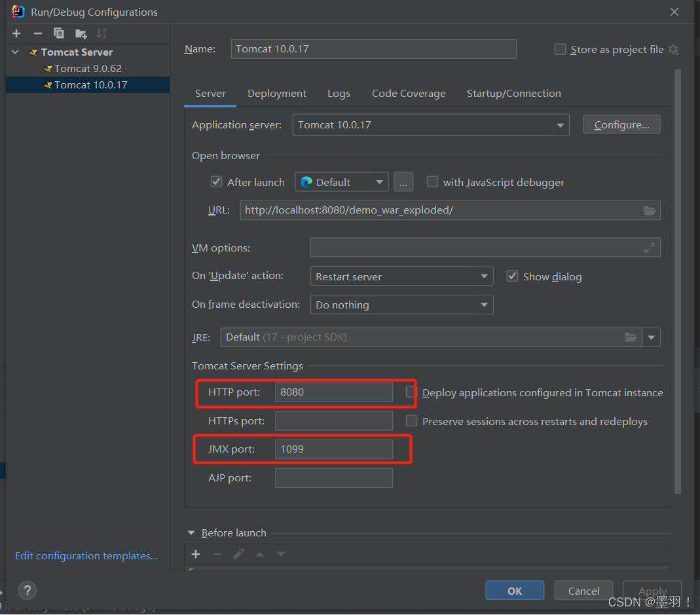Click the Name input field

(x=374, y=49)
